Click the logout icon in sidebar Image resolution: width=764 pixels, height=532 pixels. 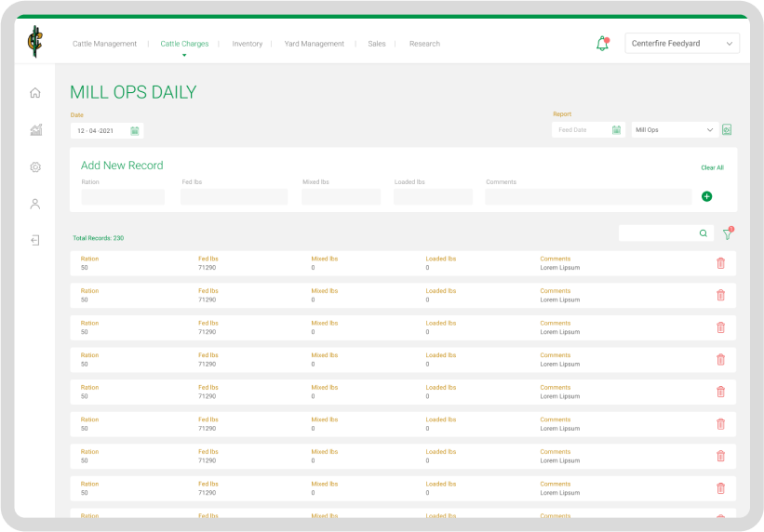tap(34, 240)
